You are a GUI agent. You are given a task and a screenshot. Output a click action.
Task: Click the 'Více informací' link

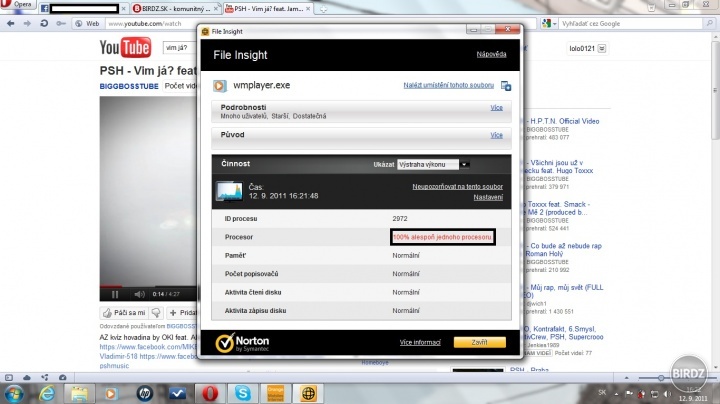420,342
